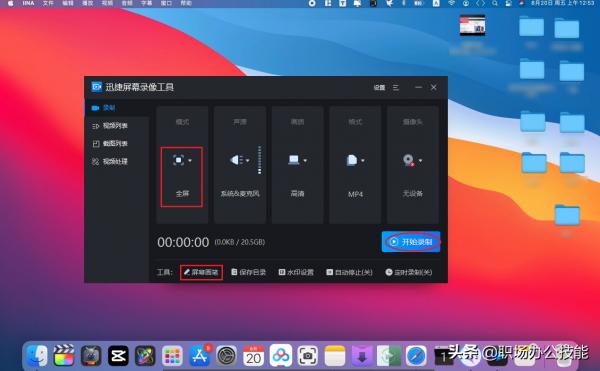Adjust the vertical volume level meter
The width and height of the screenshot is (600, 371).
(x=259, y=160)
